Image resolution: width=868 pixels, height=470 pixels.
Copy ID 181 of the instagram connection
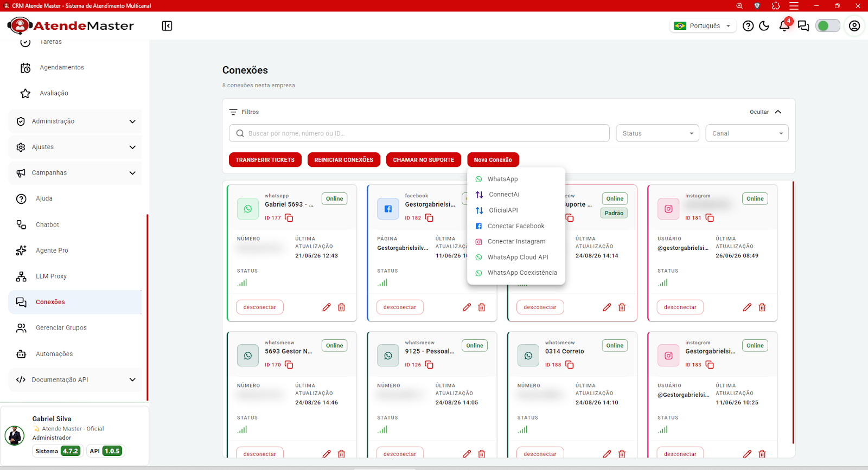click(710, 218)
